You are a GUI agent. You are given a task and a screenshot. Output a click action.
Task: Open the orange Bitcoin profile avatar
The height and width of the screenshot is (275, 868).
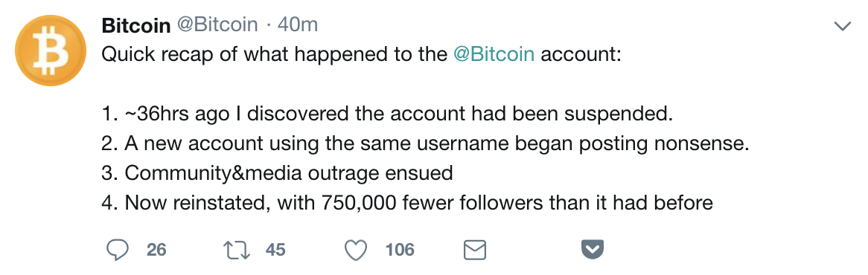(x=51, y=51)
